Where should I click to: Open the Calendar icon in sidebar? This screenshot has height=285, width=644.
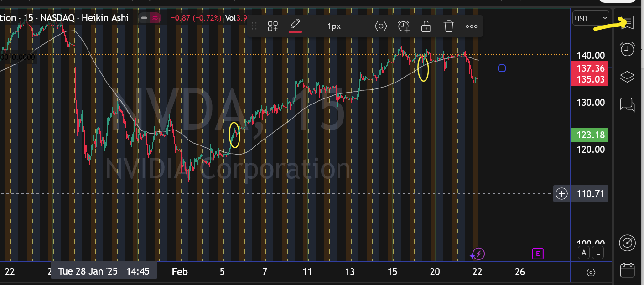click(x=628, y=270)
